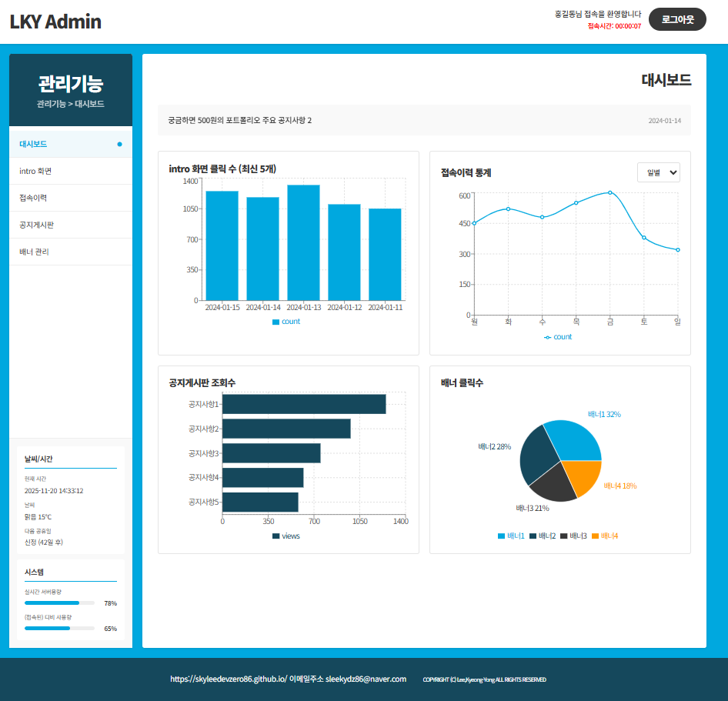Image resolution: width=728 pixels, height=701 pixels.
Task: Click the blue dot indicator beside 대시보드
Action: 119,144
